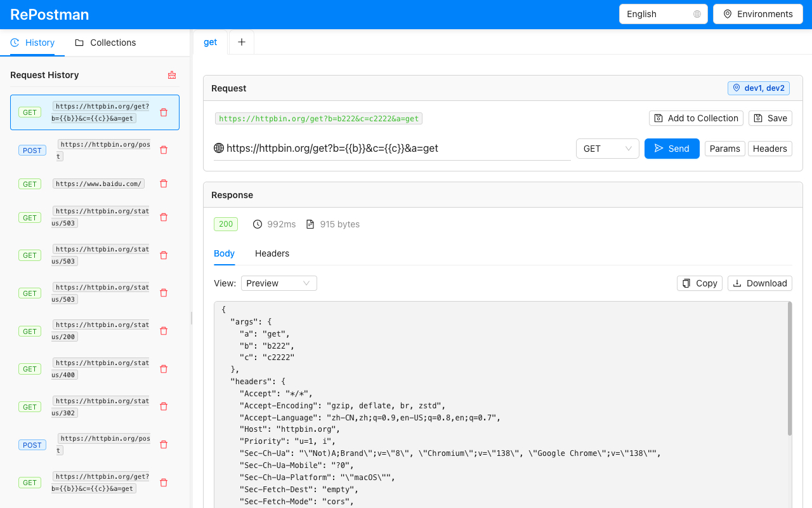Delete the status/400 history entry

(164, 369)
